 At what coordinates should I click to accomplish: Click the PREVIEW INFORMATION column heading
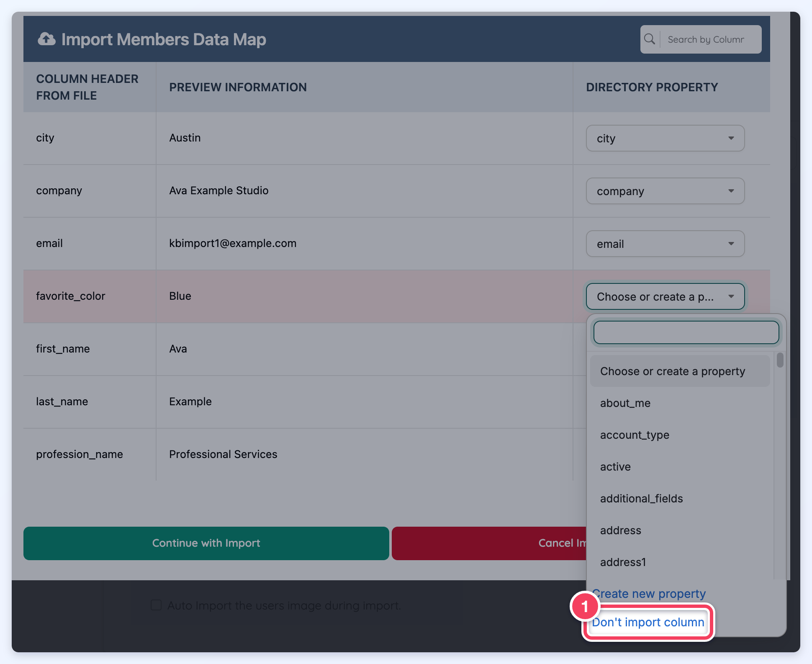point(238,87)
